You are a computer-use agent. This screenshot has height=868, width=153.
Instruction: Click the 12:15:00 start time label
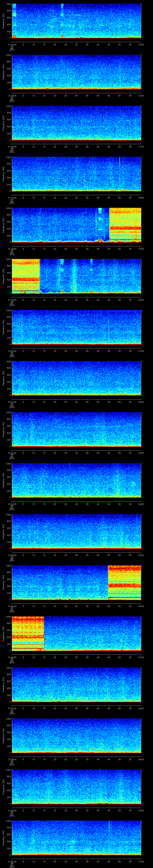click(12, 96)
